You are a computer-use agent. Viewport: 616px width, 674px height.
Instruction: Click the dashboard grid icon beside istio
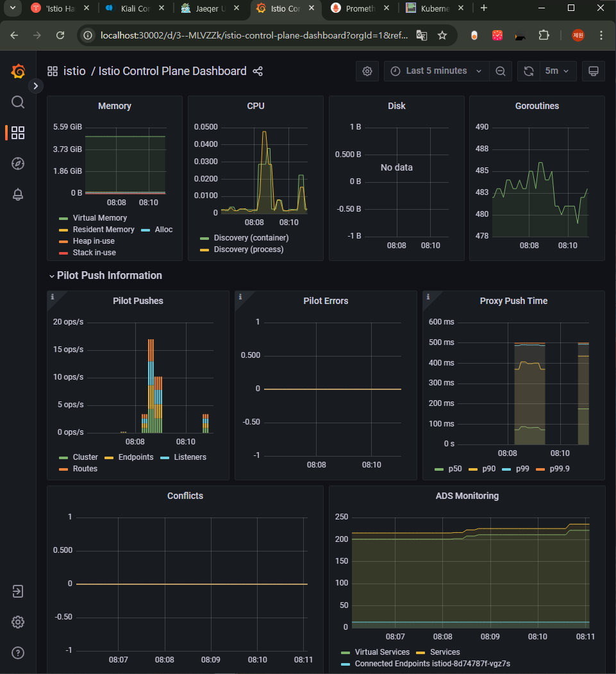[x=53, y=71]
